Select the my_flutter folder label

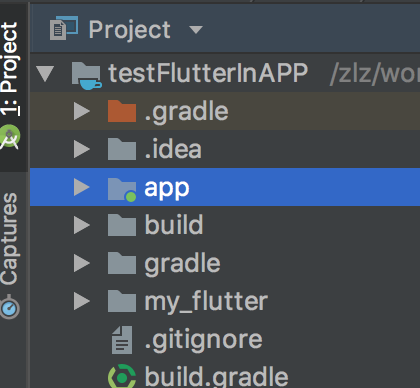tap(206, 302)
